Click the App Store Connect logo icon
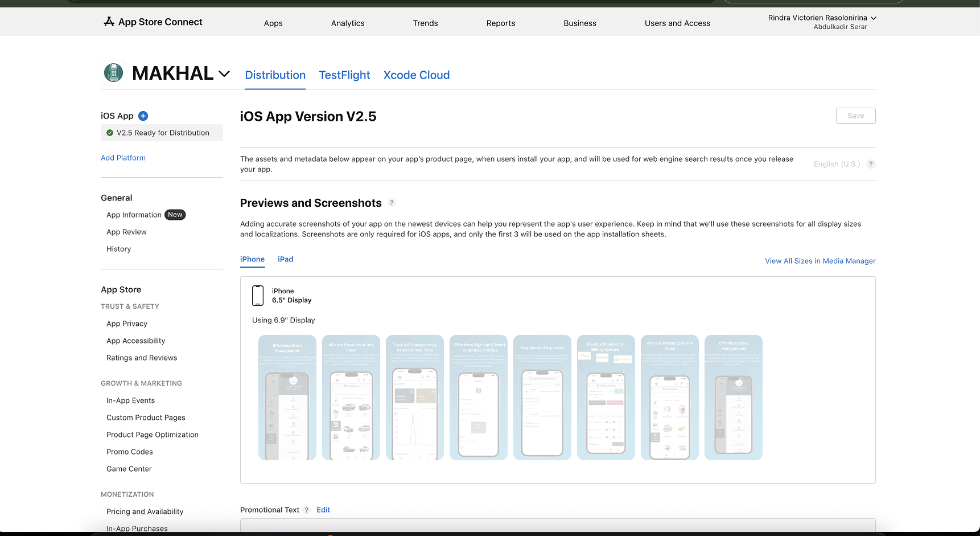 point(109,22)
